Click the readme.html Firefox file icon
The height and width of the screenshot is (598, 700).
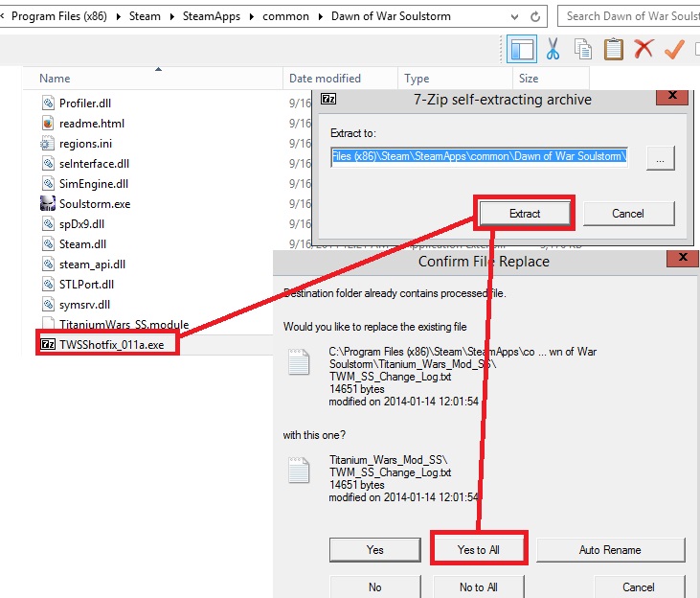point(48,123)
